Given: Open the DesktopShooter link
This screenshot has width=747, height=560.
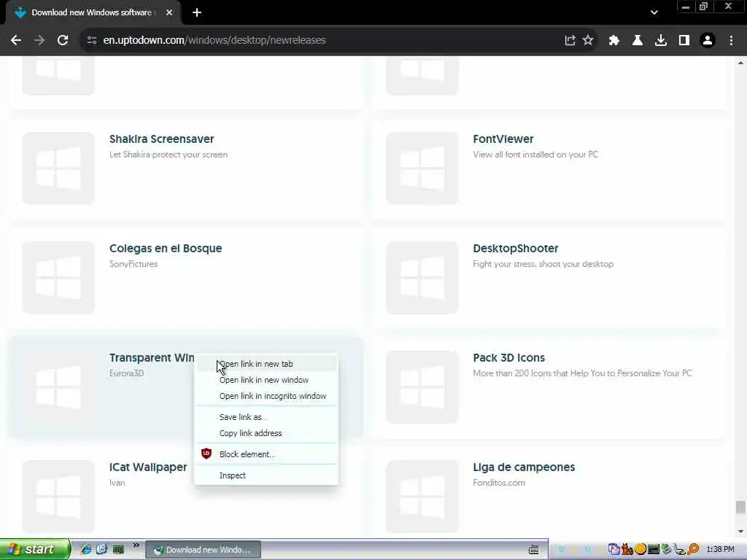Looking at the screenshot, I should coord(516,249).
